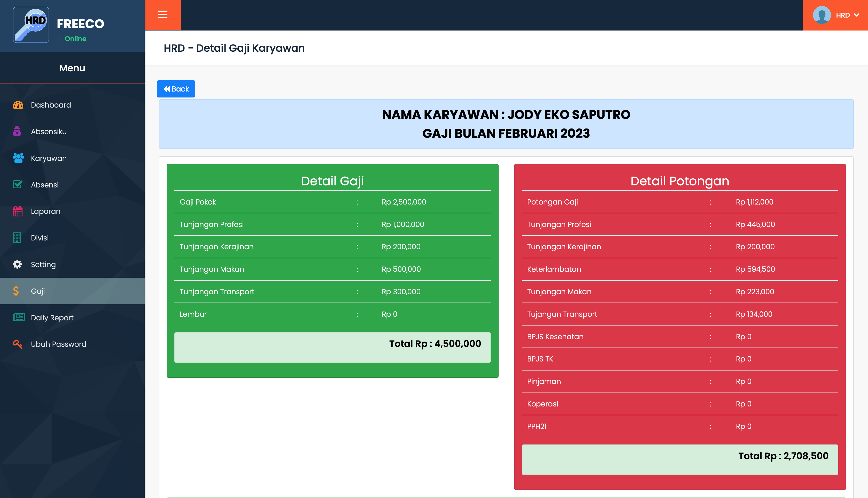Open the HRD user dropdown chevron
868x498 pixels.
point(856,15)
